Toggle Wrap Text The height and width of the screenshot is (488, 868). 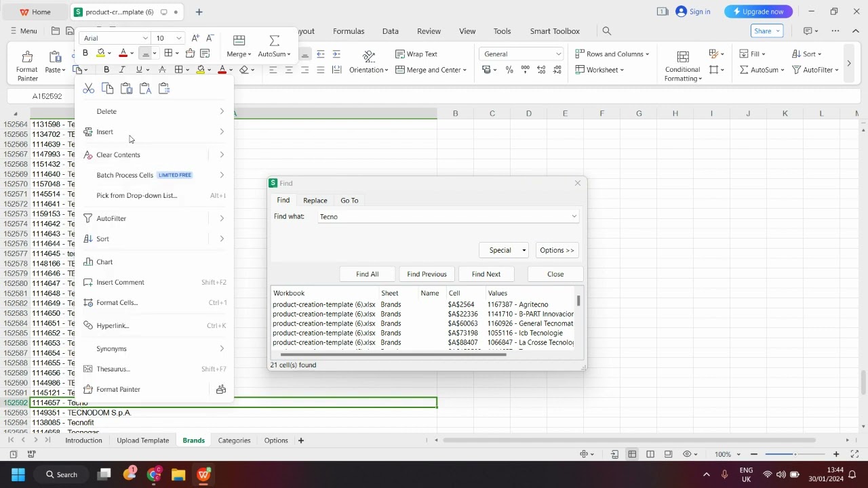tap(416, 54)
